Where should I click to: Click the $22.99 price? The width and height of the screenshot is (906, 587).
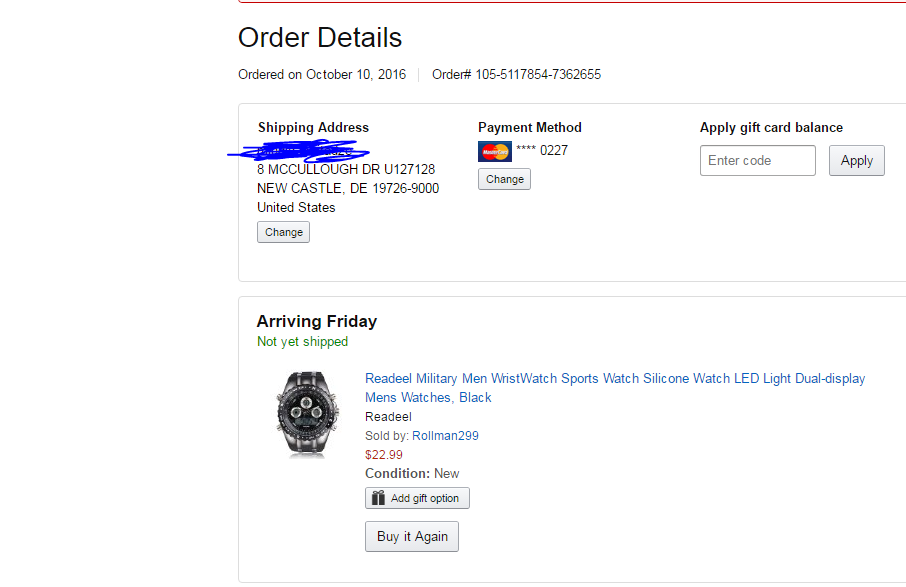coord(384,454)
